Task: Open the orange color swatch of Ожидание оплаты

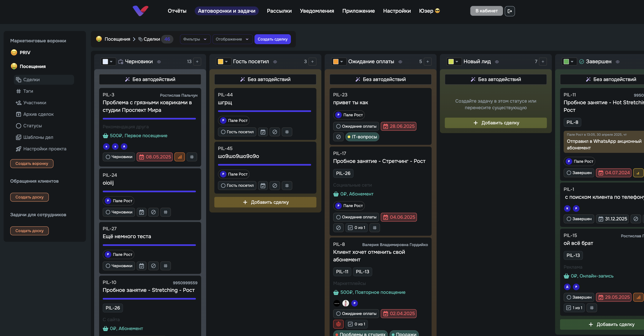Action: (336, 62)
